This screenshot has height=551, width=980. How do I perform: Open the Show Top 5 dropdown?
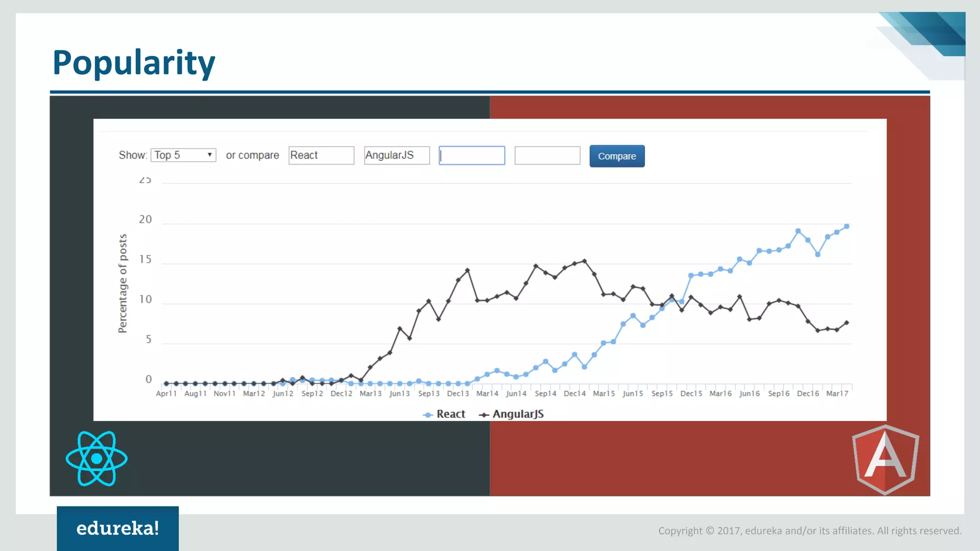pos(183,155)
